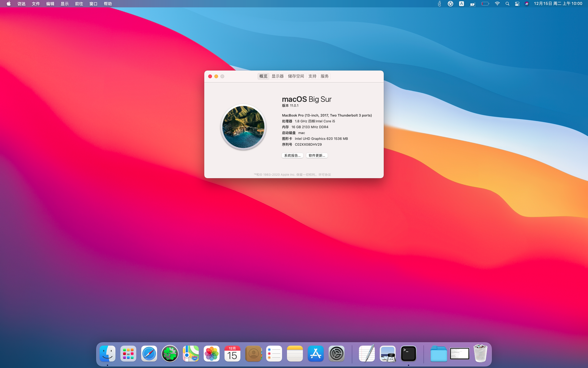Open the 前往 menu
588x368 pixels.
pos(79,4)
